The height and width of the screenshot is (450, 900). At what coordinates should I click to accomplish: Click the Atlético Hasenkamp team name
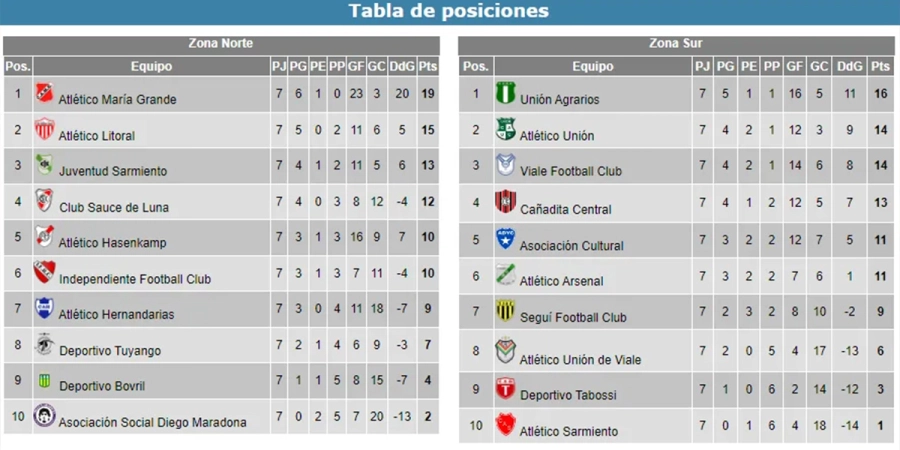pos(112,243)
